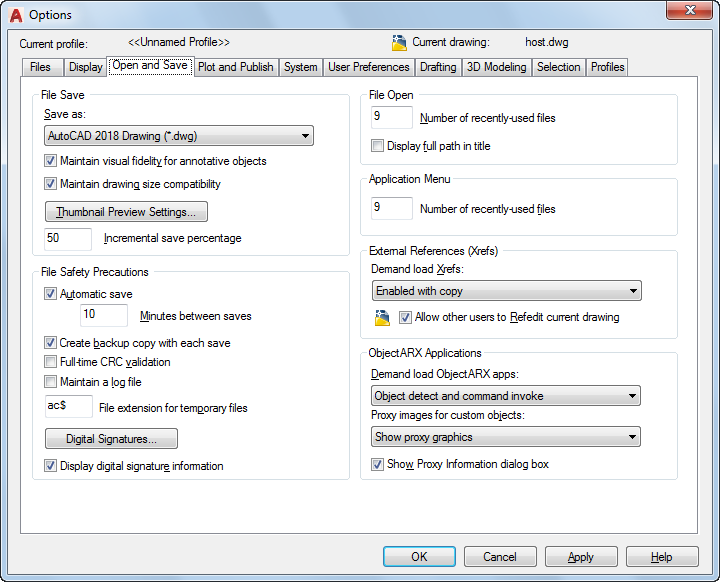
Task: Toggle Maintain a log file option
Action: point(51,382)
